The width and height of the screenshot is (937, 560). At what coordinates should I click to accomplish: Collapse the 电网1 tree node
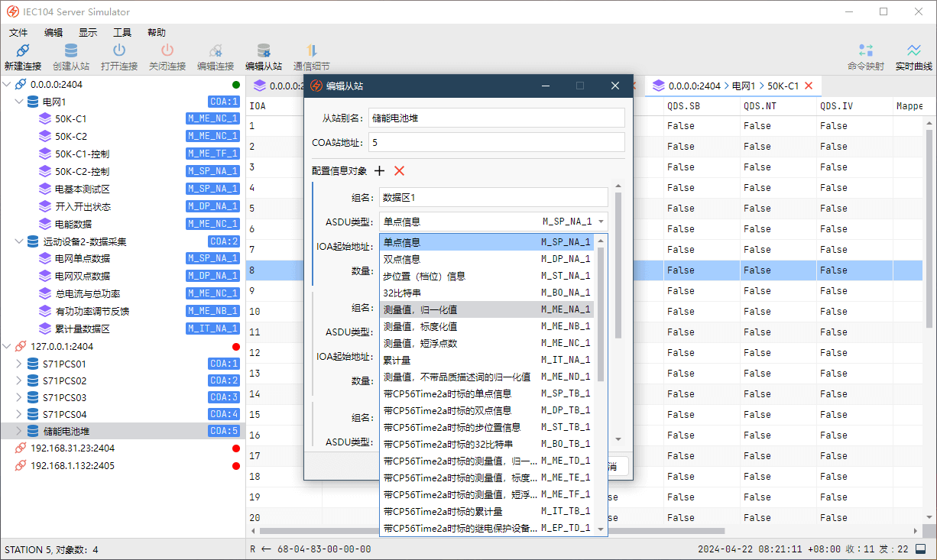19,102
